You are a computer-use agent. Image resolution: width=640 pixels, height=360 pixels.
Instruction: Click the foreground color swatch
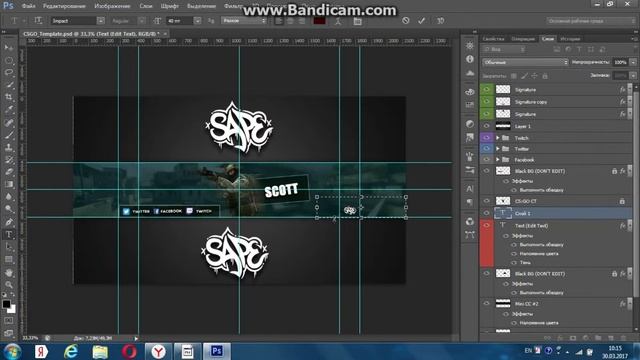click(6, 304)
